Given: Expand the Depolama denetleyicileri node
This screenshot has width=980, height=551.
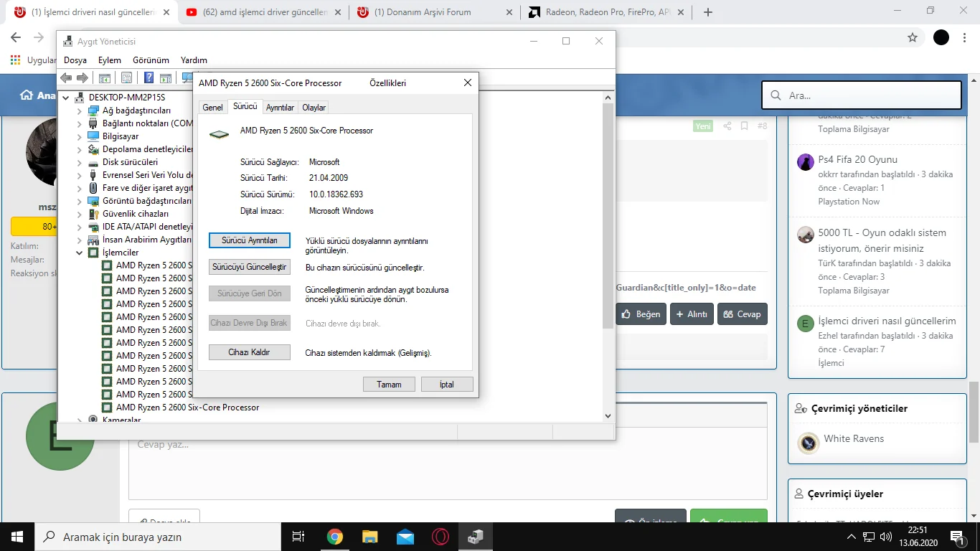Looking at the screenshot, I should [x=80, y=149].
